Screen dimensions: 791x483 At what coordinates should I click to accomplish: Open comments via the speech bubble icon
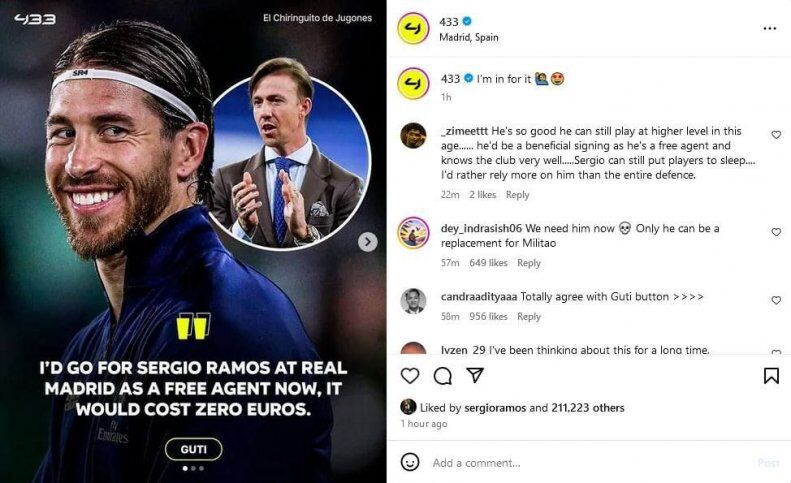point(442,376)
